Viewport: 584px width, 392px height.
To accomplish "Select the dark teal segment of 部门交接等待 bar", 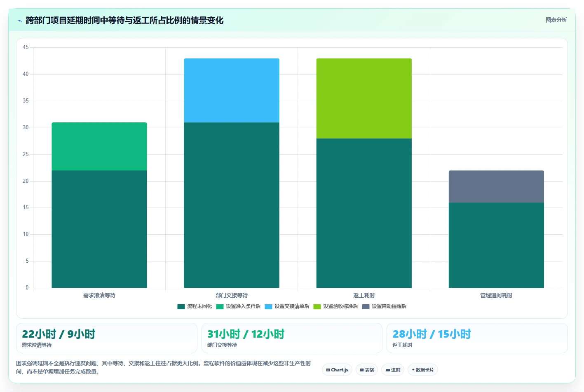I will (232, 205).
